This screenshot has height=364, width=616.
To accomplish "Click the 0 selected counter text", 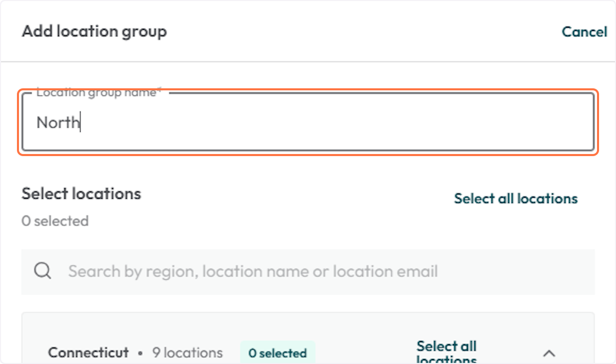I will coord(55,221).
